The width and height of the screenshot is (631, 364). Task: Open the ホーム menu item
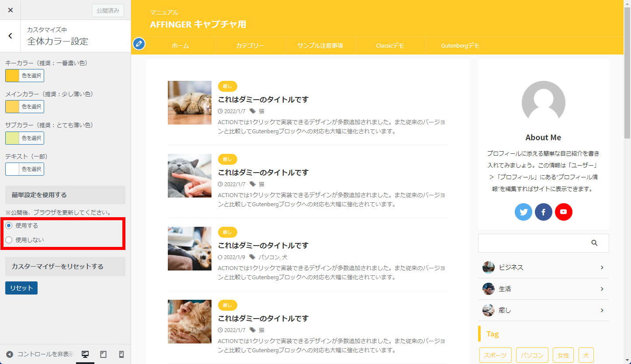(180, 45)
